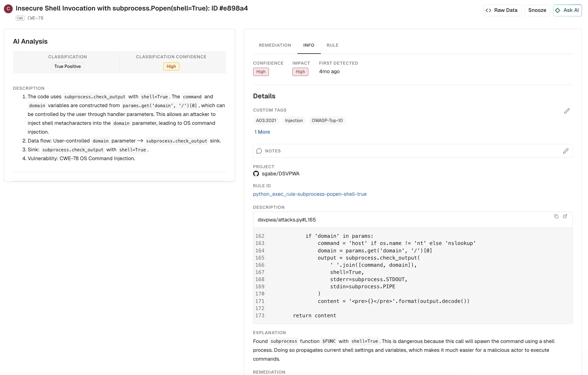Click the GitHub icon next to sgabe/DSVPWA
588x375 pixels.
pos(256,173)
